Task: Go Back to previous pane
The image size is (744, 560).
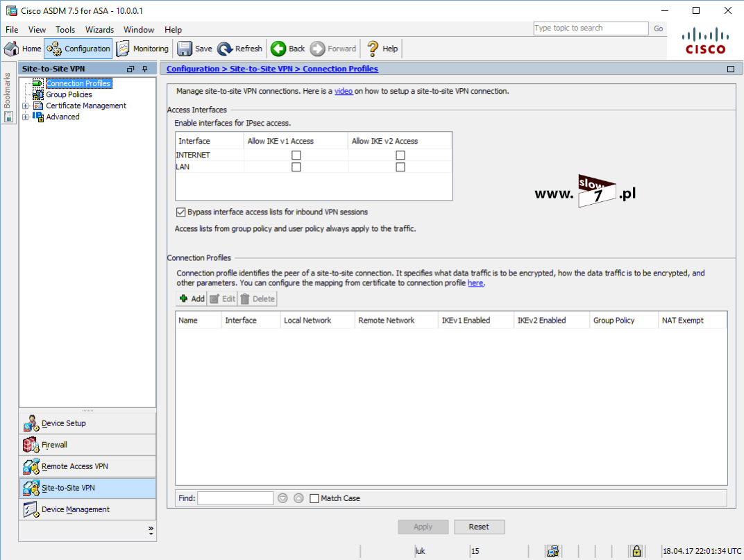Action: 288,49
